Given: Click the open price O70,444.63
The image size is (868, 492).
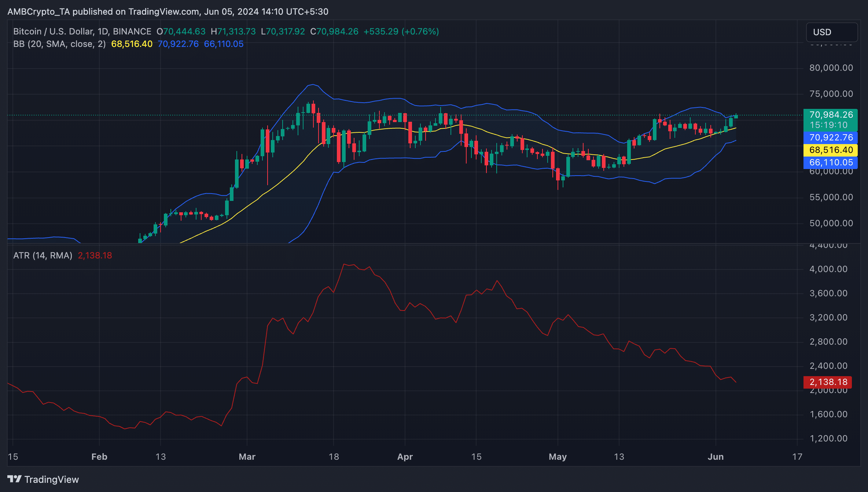Looking at the screenshot, I should 181,32.
